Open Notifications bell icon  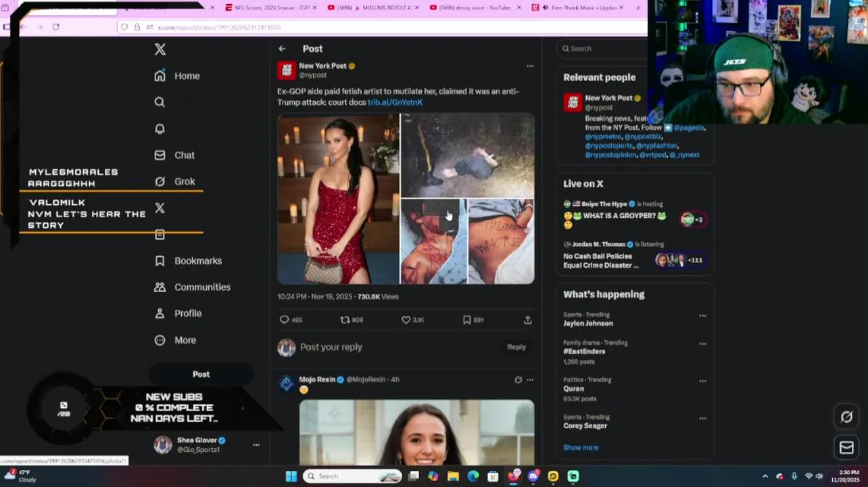pos(160,129)
